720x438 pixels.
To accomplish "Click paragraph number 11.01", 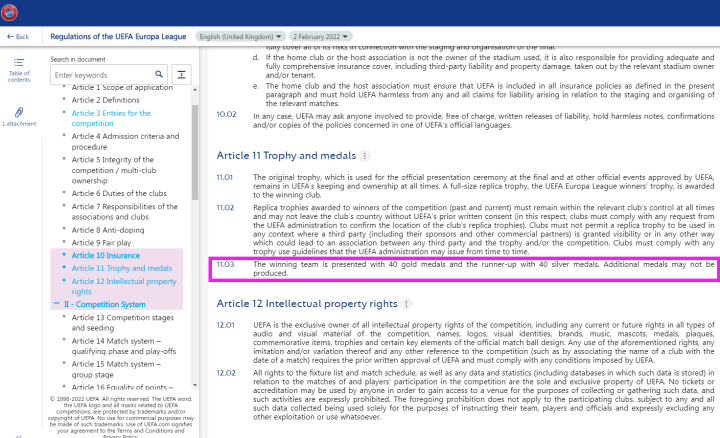I will click(225, 177).
